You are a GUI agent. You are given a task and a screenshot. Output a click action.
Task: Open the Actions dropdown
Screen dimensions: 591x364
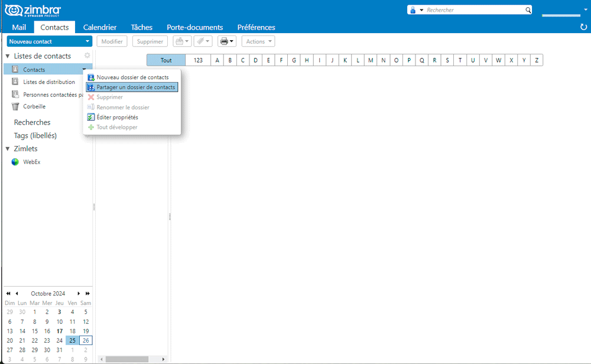pos(258,41)
